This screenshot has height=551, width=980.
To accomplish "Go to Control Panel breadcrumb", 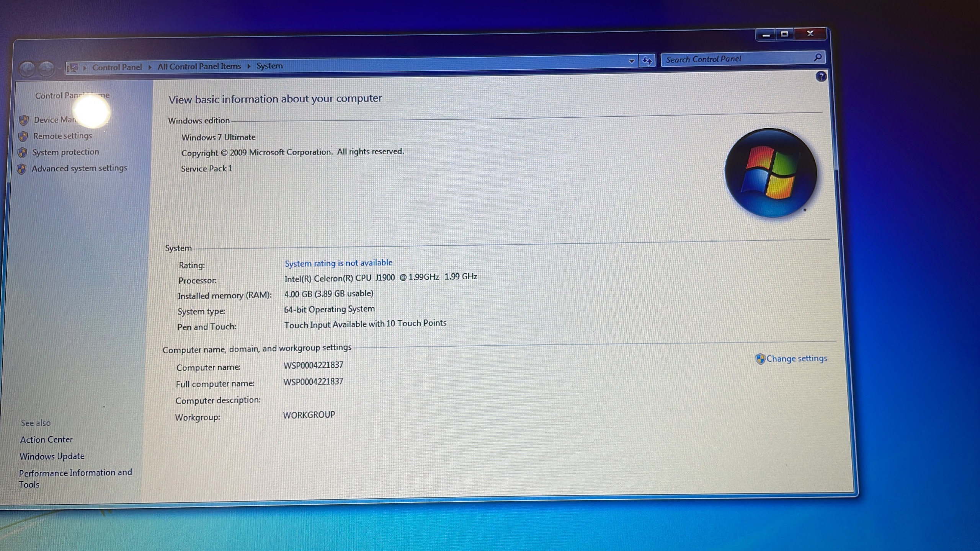I will [117, 67].
